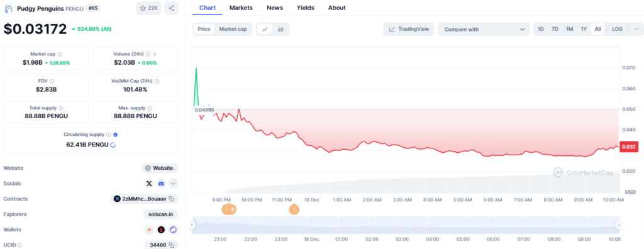Set chart range to 1M

coord(569,29)
